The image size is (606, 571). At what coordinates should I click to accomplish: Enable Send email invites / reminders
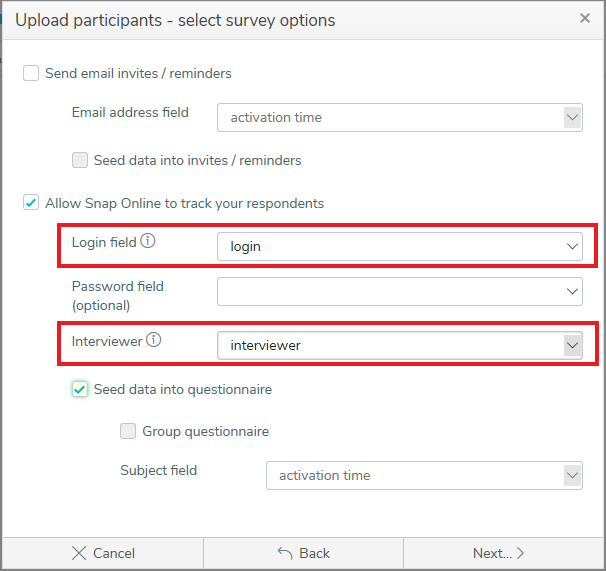coord(32,73)
